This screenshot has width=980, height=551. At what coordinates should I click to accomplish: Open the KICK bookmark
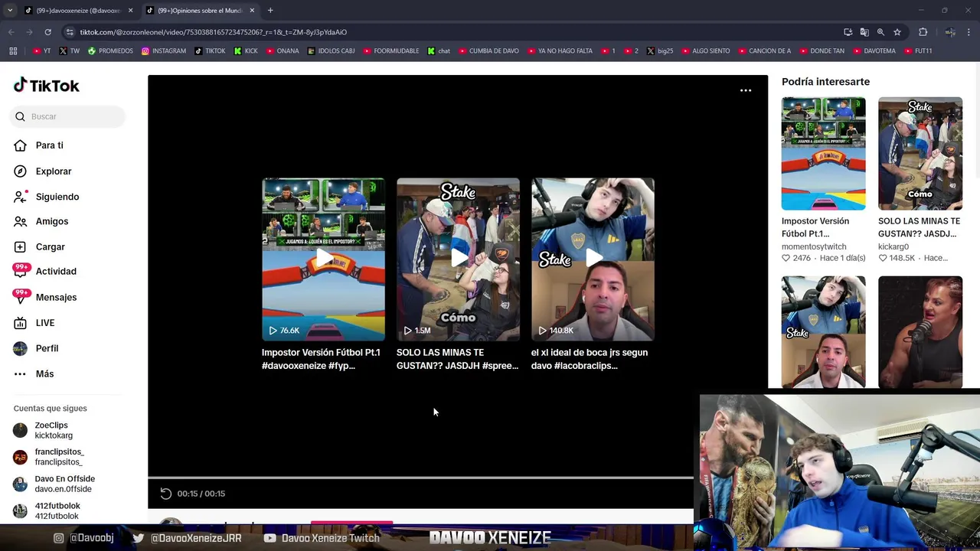[x=246, y=51]
